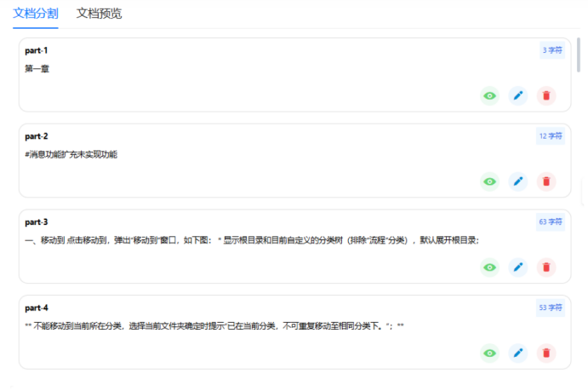Click the red trash icon on part-4
The image size is (588, 391).
coord(546,353)
